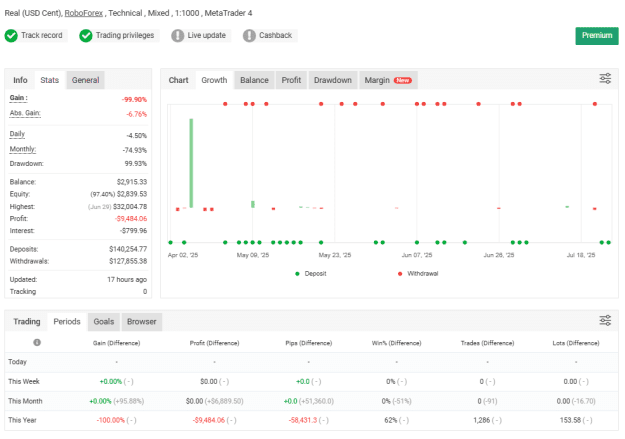Open the Drawdown chart tab

pyautogui.click(x=333, y=80)
